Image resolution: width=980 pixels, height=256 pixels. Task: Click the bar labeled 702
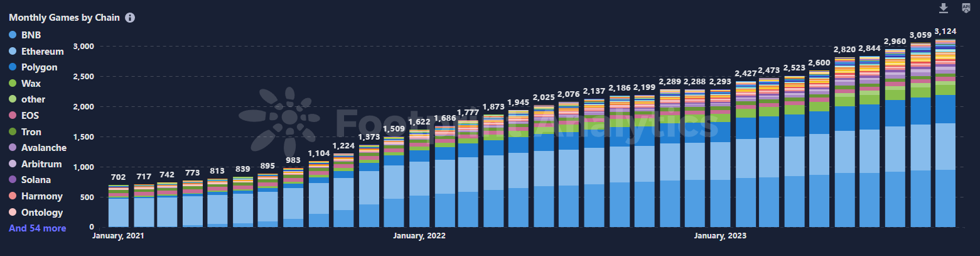click(118, 208)
